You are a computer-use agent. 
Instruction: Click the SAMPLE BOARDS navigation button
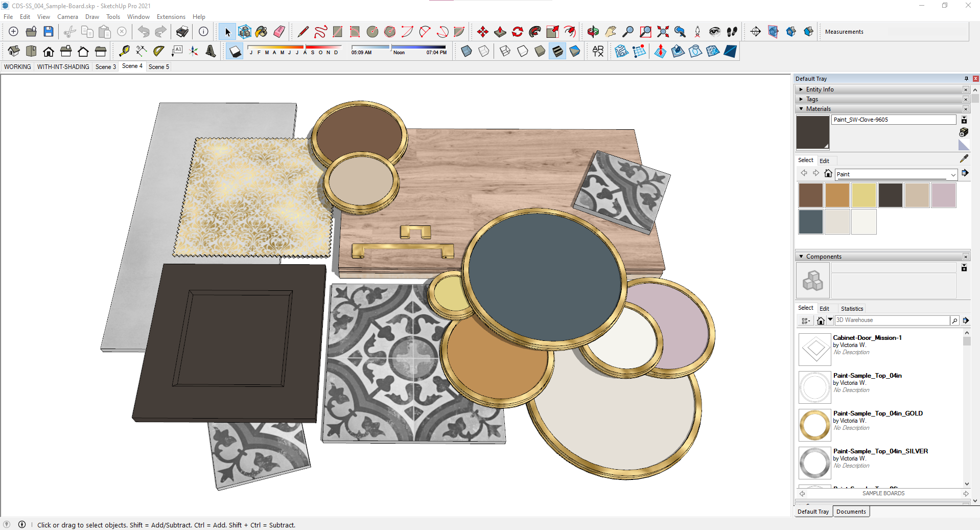click(883, 493)
